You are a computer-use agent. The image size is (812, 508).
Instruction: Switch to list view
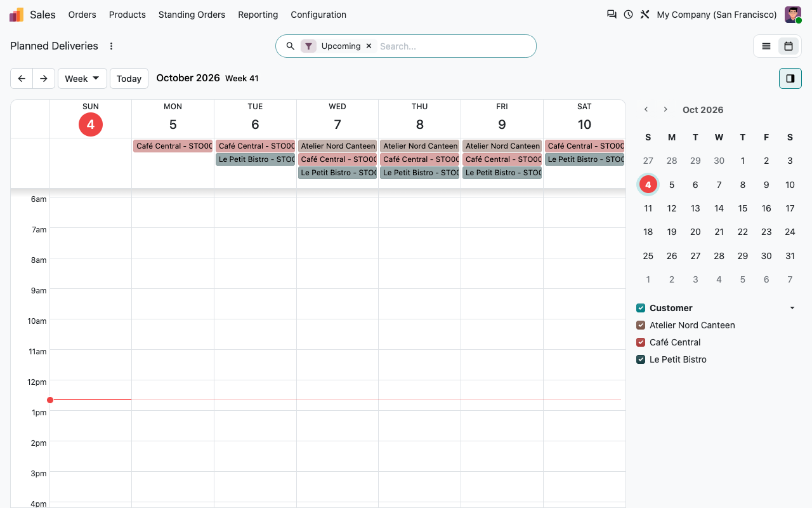[x=766, y=46]
